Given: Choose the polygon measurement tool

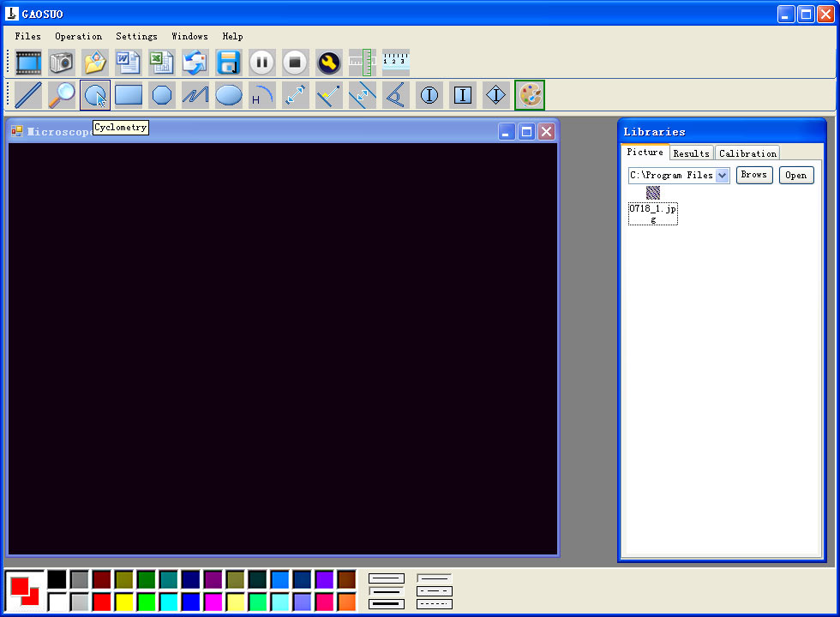Looking at the screenshot, I should [162, 95].
